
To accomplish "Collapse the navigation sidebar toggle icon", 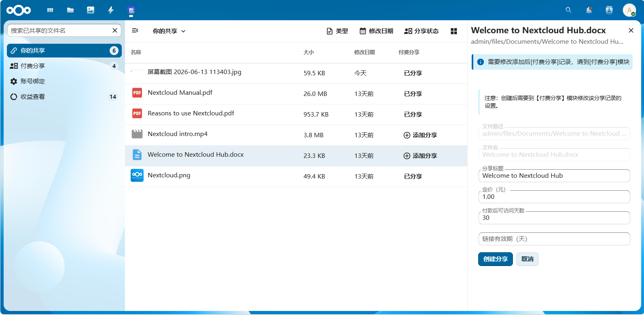I will coord(135,30).
